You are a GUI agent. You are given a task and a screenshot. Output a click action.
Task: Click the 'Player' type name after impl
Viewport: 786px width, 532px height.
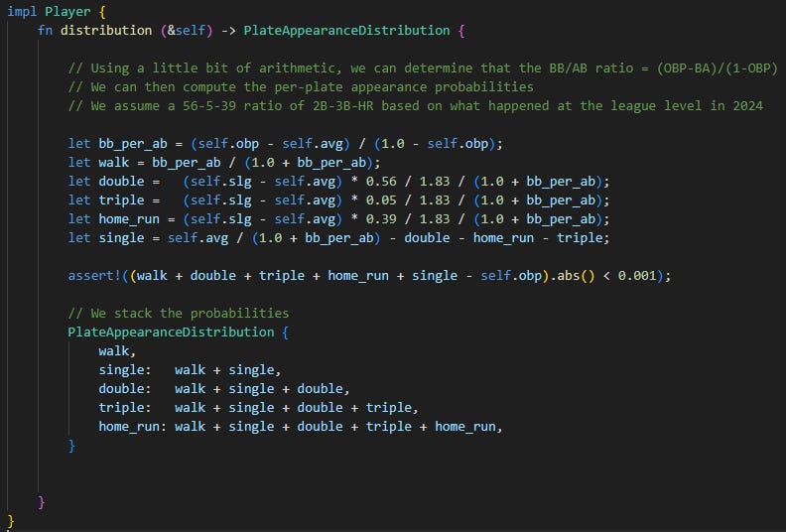pos(67,12)
